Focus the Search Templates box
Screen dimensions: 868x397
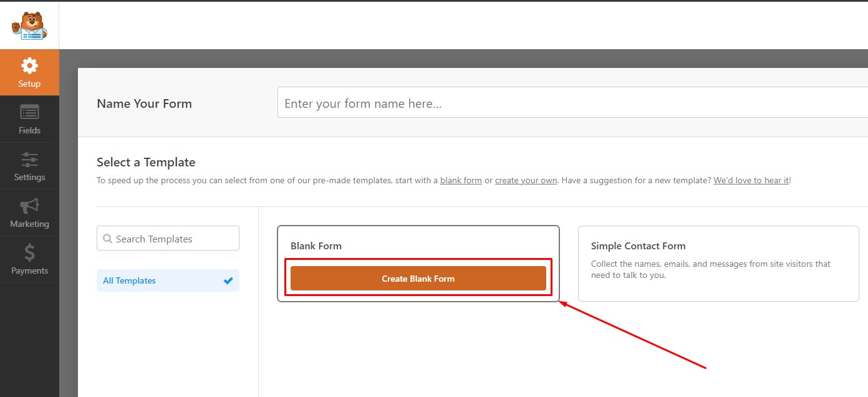(168, 238)
